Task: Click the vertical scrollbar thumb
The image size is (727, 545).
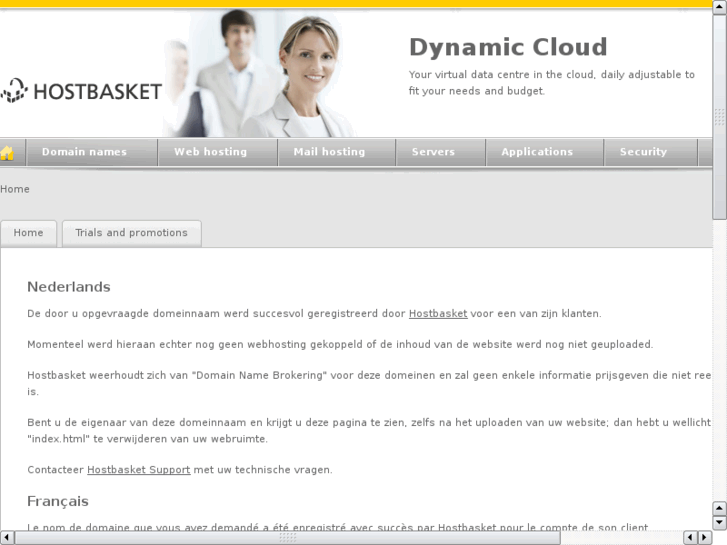Action: coord(720,117)
